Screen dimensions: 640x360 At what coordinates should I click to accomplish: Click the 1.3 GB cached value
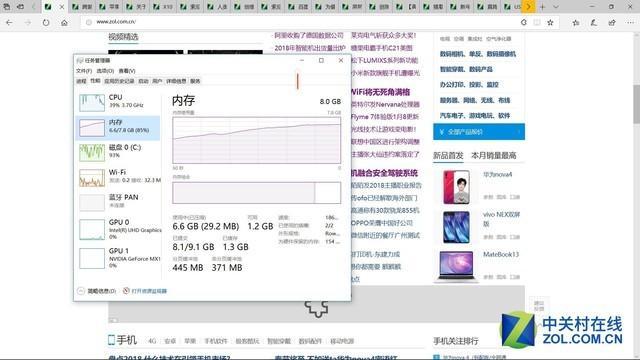(x=236, y=247)
